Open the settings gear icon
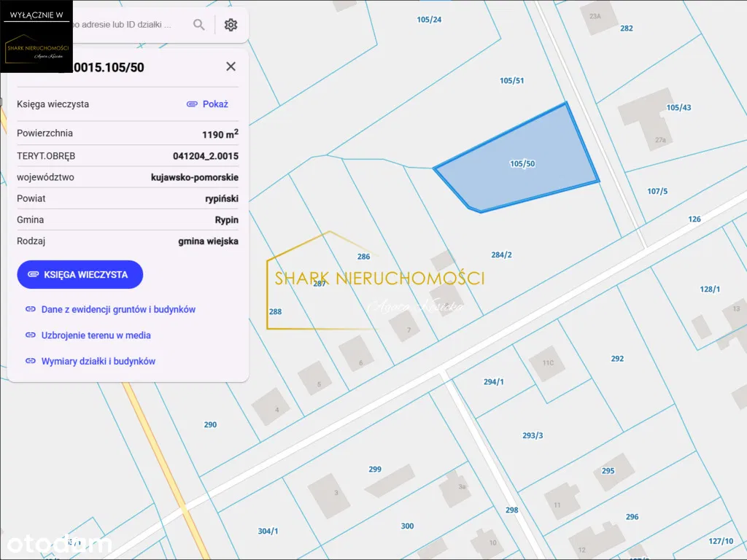The width and height of the screenshot is (747, 560). [231, 24]
